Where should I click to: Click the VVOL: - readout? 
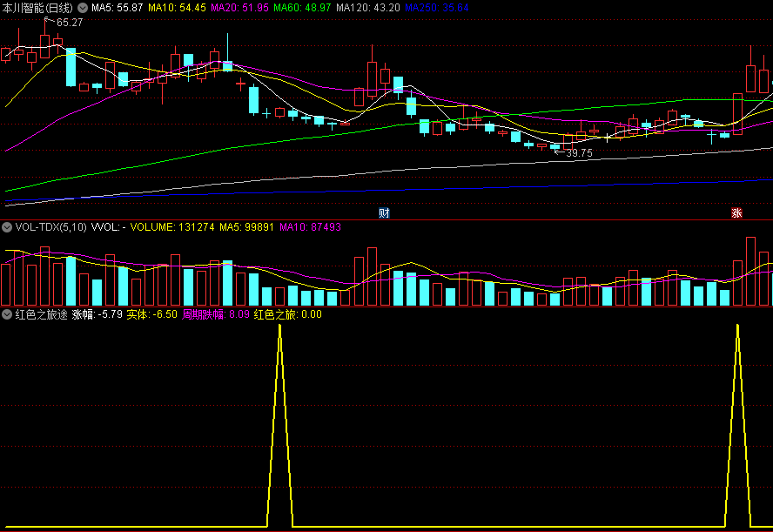(109, 227)
